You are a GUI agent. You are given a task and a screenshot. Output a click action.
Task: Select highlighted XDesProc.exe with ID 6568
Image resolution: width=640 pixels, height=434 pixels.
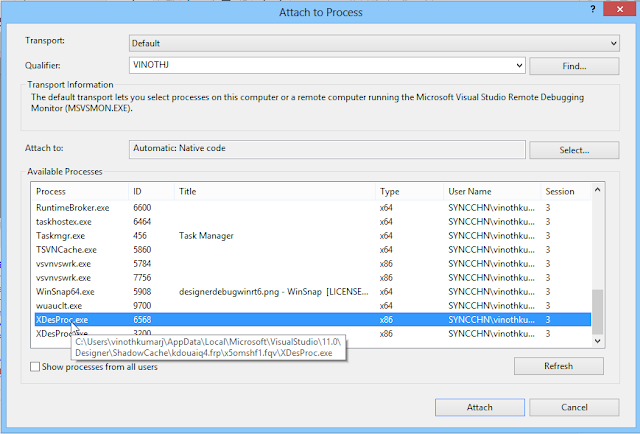click(x=312, y=320)
